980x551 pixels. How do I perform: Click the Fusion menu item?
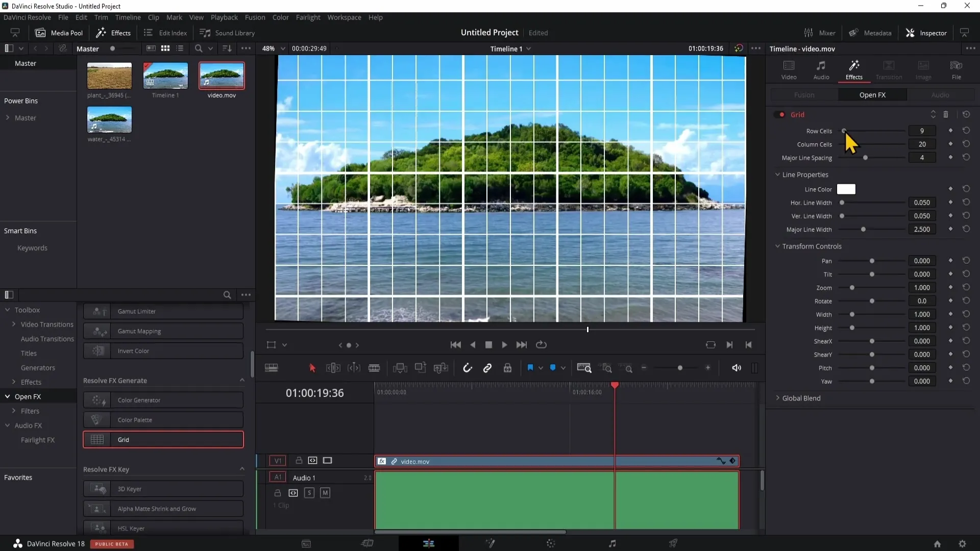(x=254, y=17)
